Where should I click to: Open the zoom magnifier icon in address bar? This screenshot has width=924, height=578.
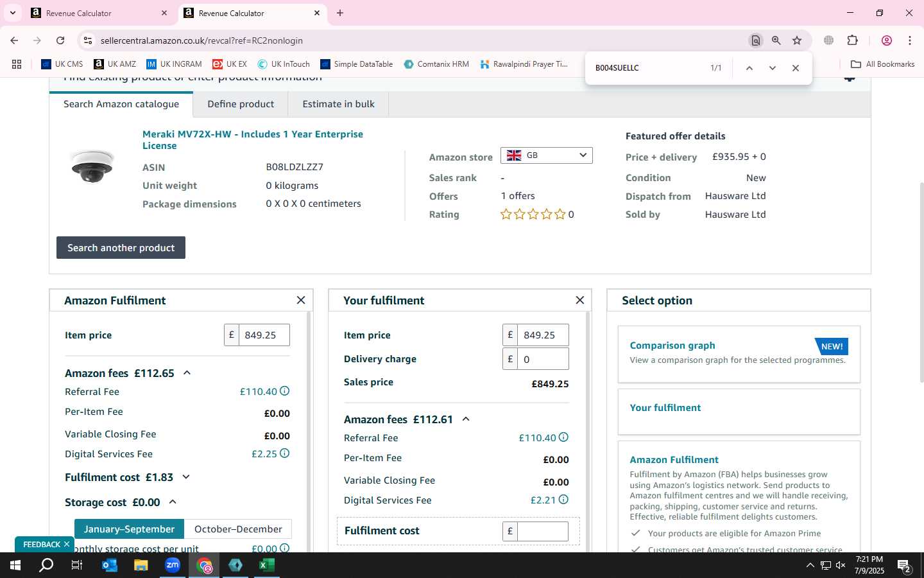click(x=776, y=40)
